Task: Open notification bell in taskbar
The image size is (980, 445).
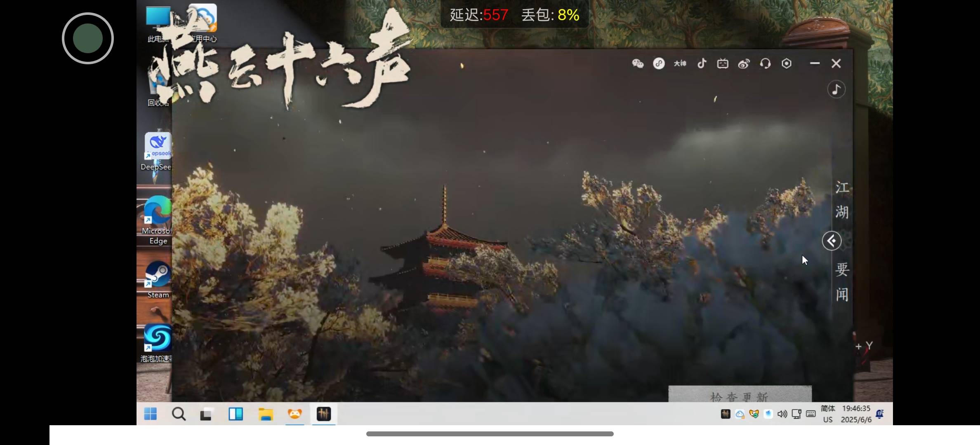Action: [880, 414]
